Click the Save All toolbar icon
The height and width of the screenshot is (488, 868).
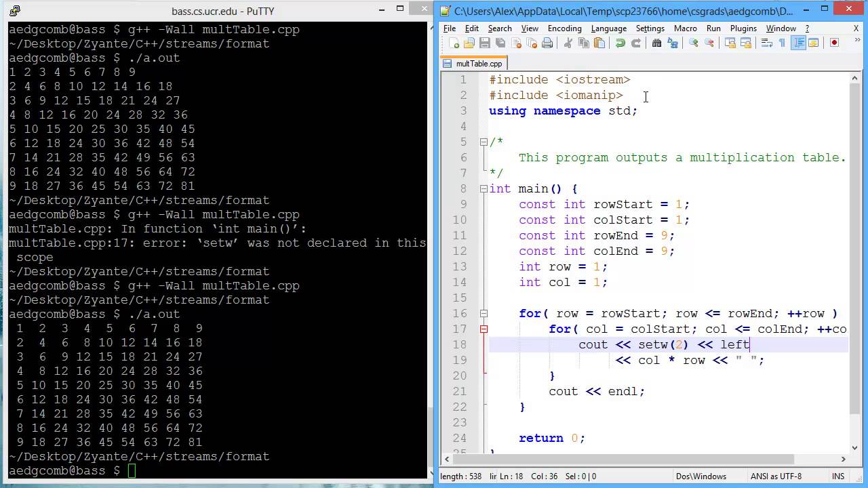pyautogui.click(x=500, y=43)
